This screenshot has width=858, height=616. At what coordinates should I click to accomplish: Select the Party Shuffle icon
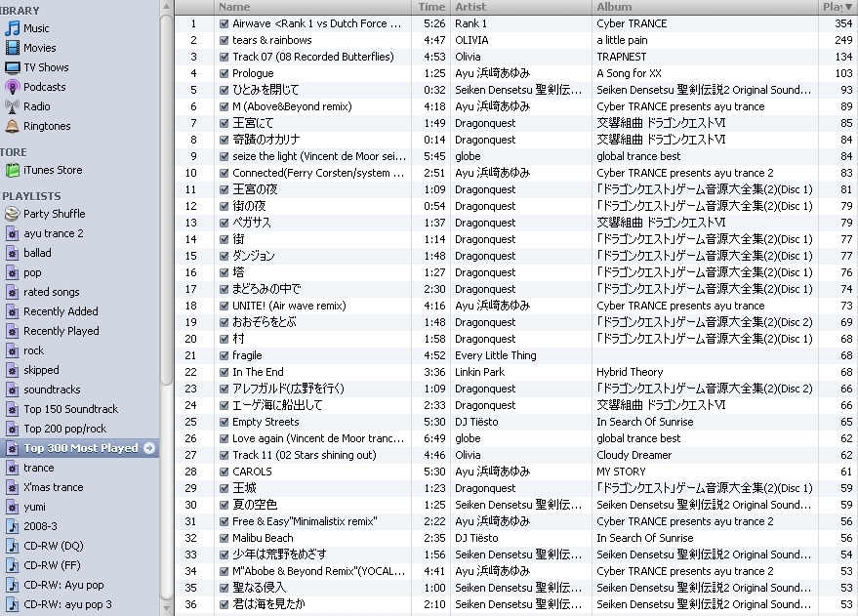point(12,214)
